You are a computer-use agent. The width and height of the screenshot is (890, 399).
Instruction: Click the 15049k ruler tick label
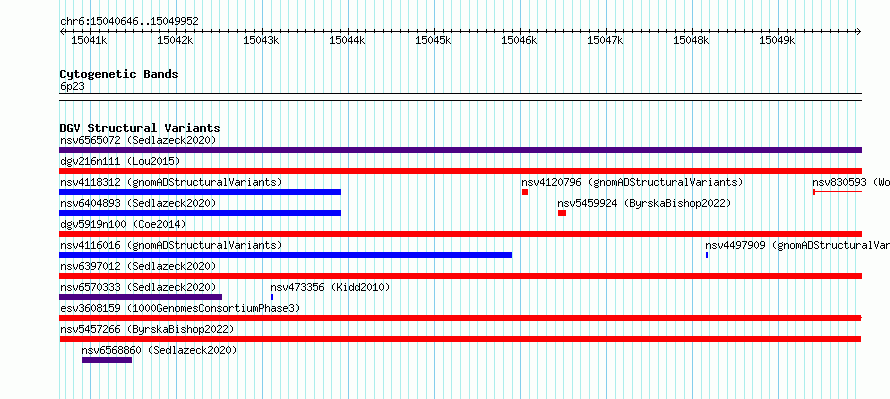tap(778, 40)
